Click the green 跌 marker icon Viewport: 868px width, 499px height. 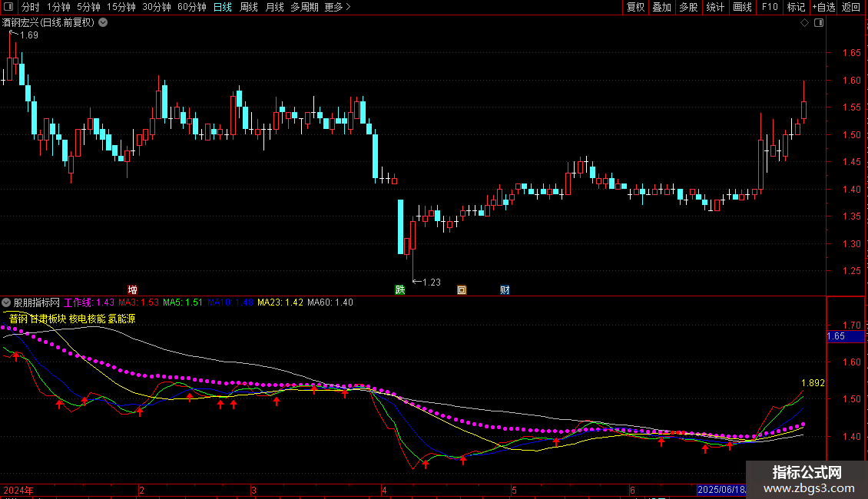pos(399,289)
